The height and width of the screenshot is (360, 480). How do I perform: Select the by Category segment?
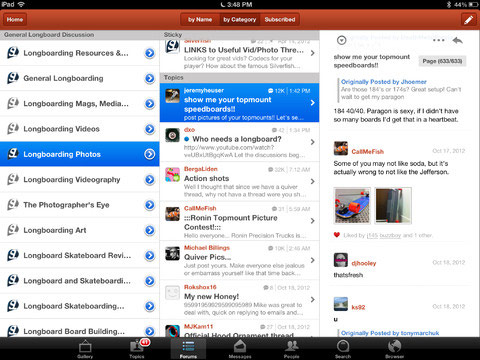240,20
